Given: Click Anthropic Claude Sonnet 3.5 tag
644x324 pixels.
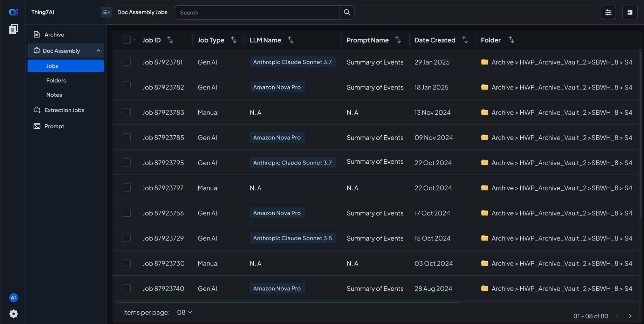Looking at the screenshot, I should tap(293, 238).
